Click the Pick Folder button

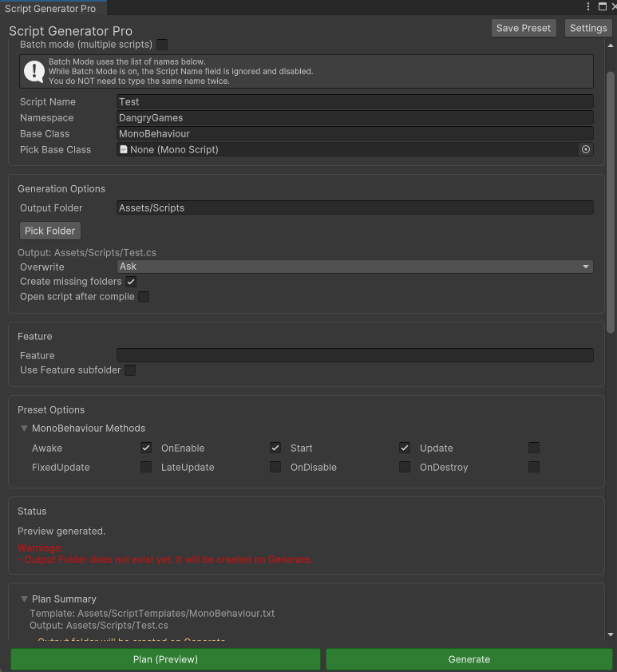(50, 231)
